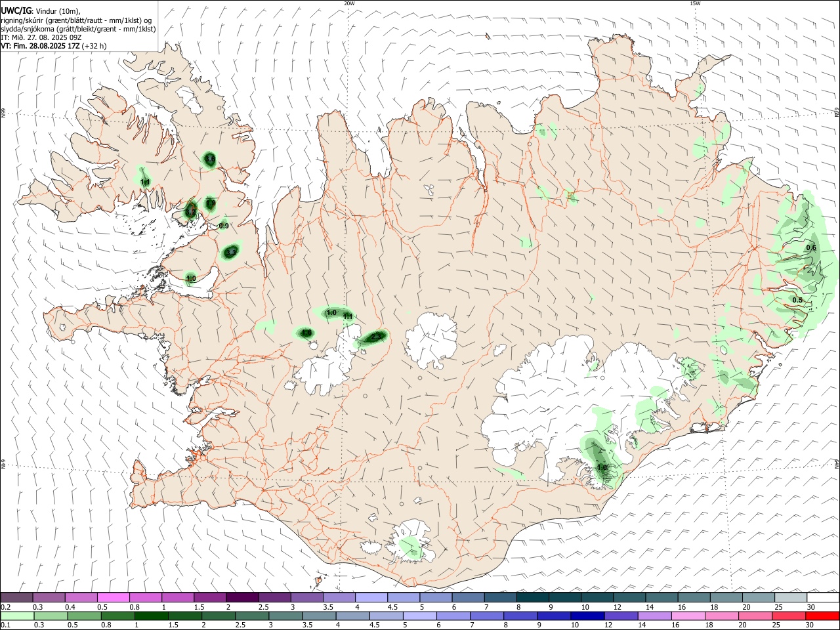Click the 'IT: Mið. 27. 08. 2025 09Z' line
The image size is (840, 630).
[41, 37]
